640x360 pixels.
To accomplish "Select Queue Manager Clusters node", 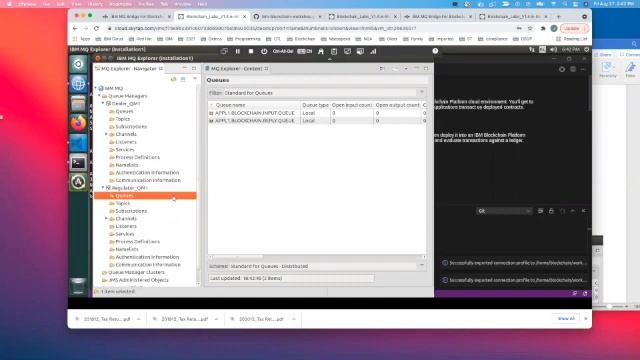I will 136,272.
